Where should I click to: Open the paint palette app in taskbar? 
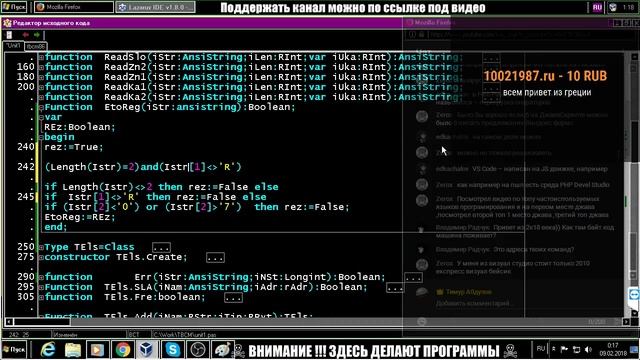pyautogui.click(x=222, y=350)
